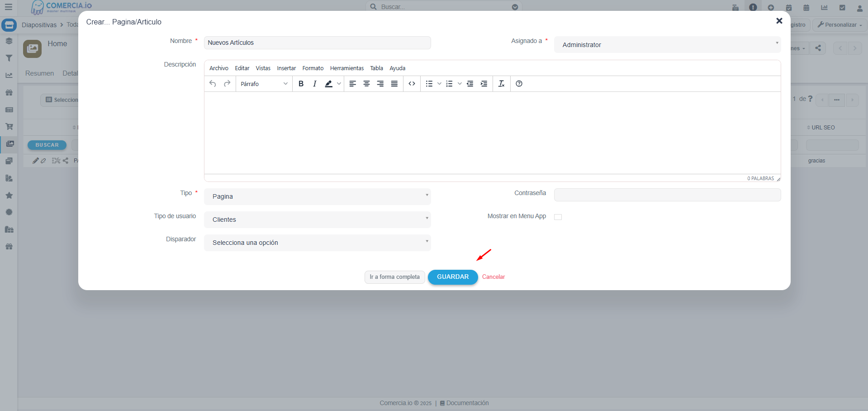Toggle italic formatting in the editor
The image size is (868, 411).
click(315, 84)
